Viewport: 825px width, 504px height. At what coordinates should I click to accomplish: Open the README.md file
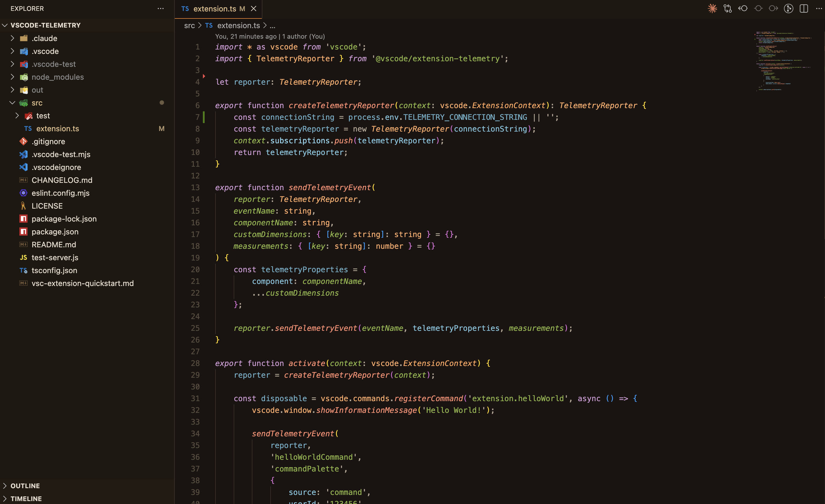coord(54,245)
